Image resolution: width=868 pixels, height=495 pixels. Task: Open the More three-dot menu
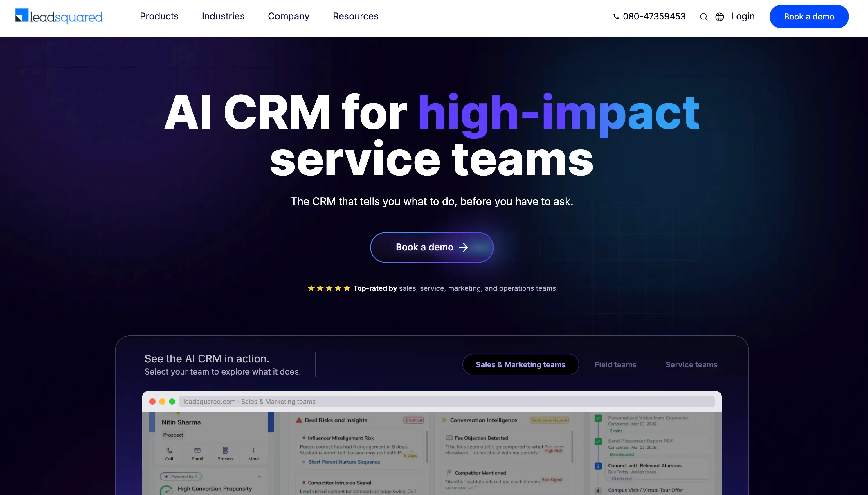pos(253,451)
